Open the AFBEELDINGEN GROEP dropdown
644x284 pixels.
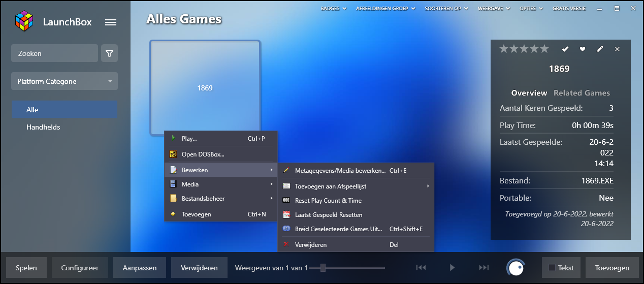coord(385,9)
